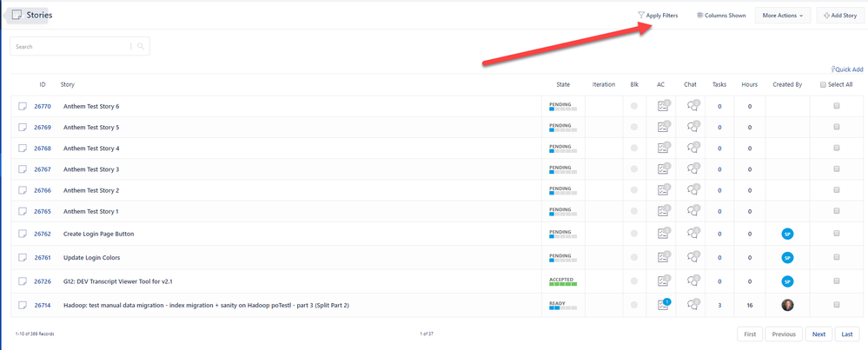The image size is (868, 350).
Task: Open story title Update Login Colors
Action: (x=91, y=258)
